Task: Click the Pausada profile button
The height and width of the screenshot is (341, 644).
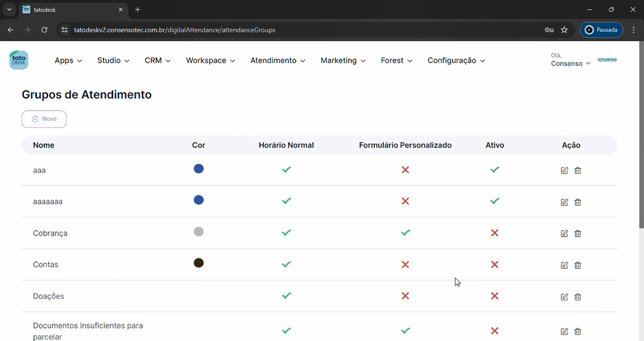Action: (x=601, y=30)
